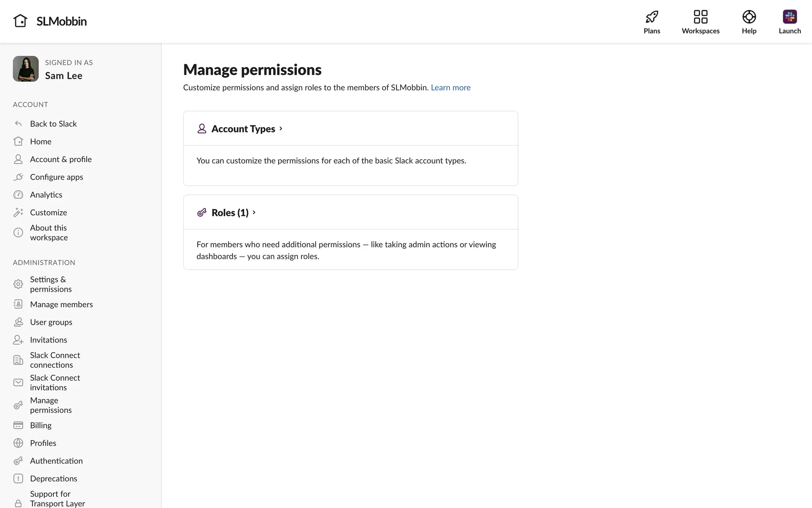This screenshot has width=812, height=508.
Task: Click the Deprecations warning icon
Action: (18, 479)
